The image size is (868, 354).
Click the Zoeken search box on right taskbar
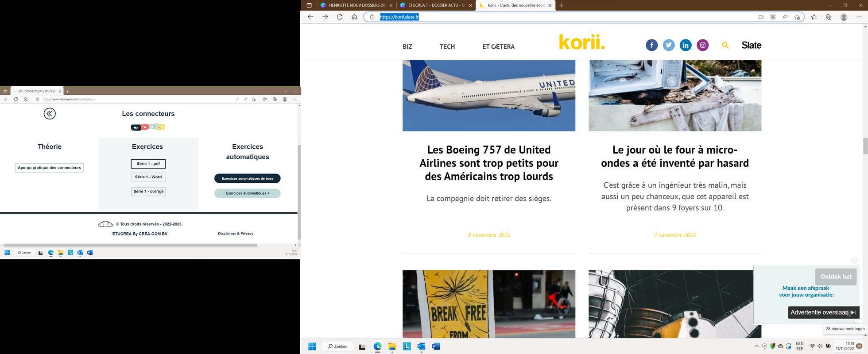pyautogui.click(x=338, y=346)
